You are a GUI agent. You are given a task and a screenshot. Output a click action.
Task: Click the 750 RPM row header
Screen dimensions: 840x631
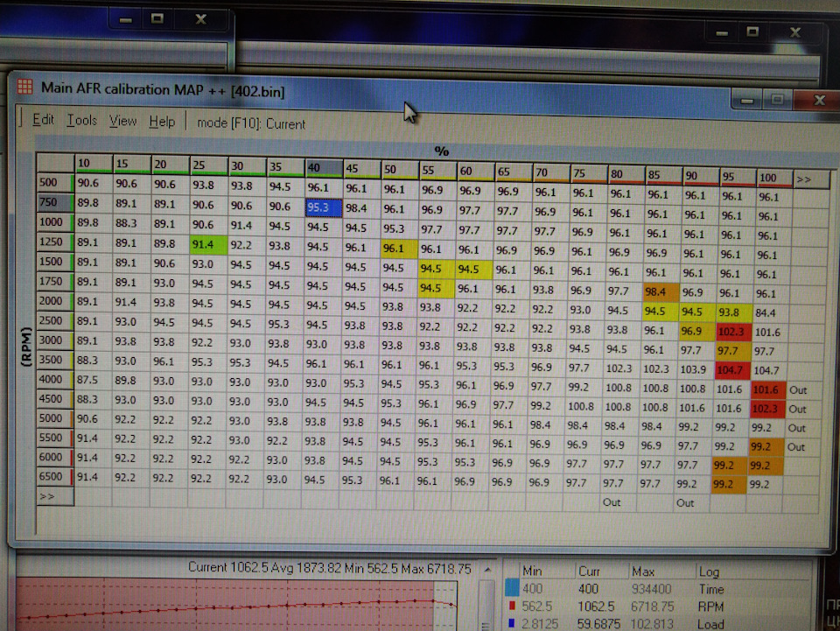(54, 202)
